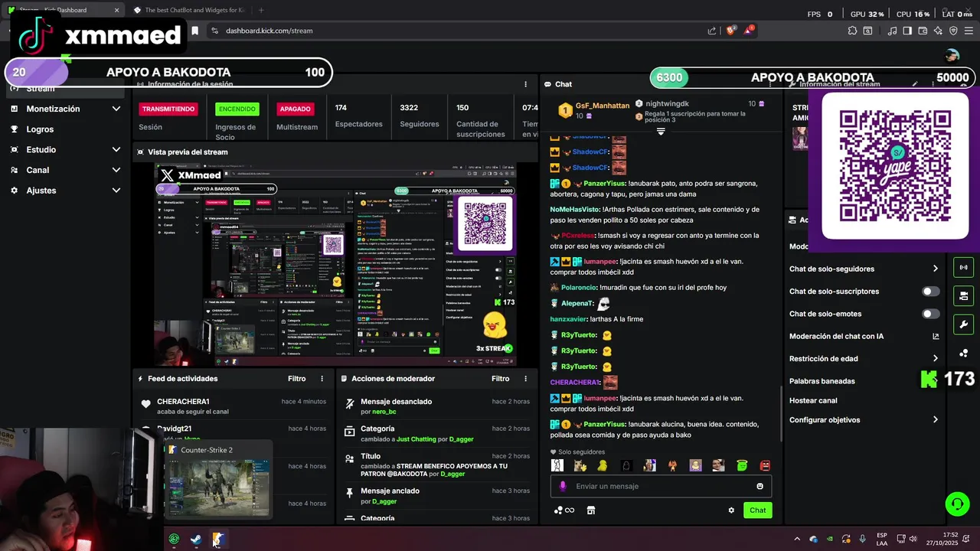The height and width of the screenshot is (551, 980).
Task: Click Palabras baneadas option
Action: point(822,381)
